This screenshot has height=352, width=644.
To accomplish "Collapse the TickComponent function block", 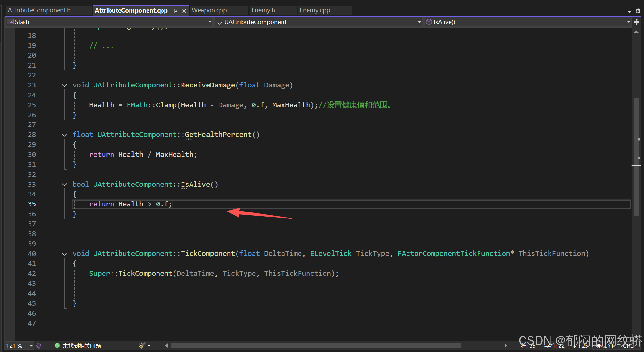I will pos(64,254).
